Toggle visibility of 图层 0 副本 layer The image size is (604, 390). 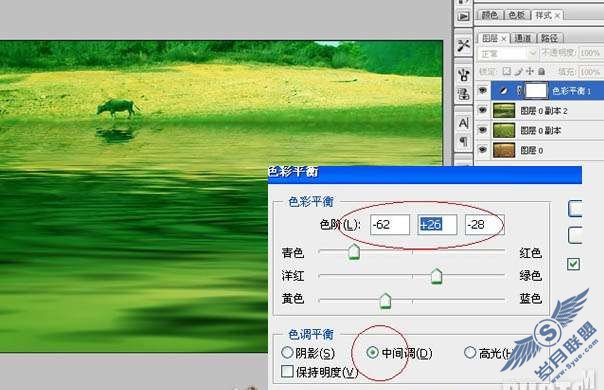click(x=482, y=130)
